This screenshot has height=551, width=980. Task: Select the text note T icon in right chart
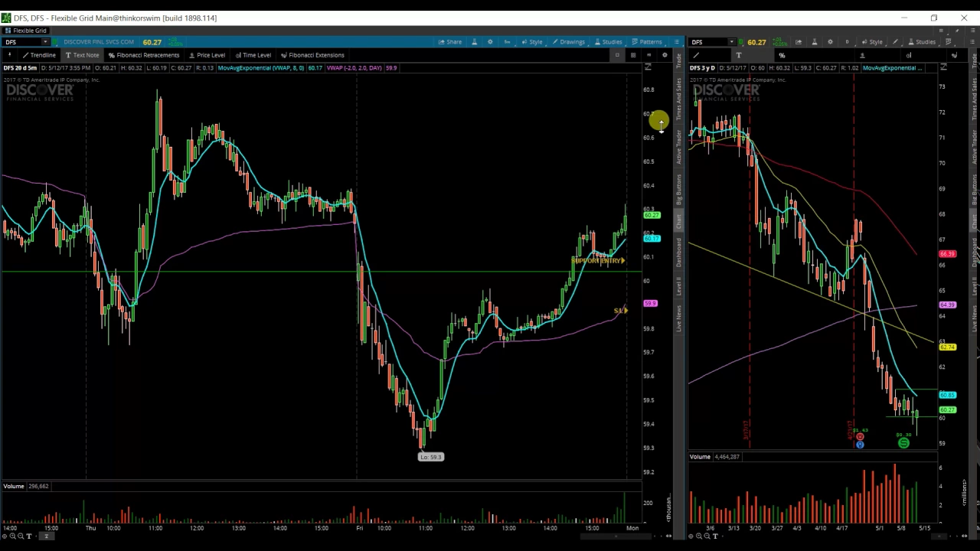click(x=739, y=55)
